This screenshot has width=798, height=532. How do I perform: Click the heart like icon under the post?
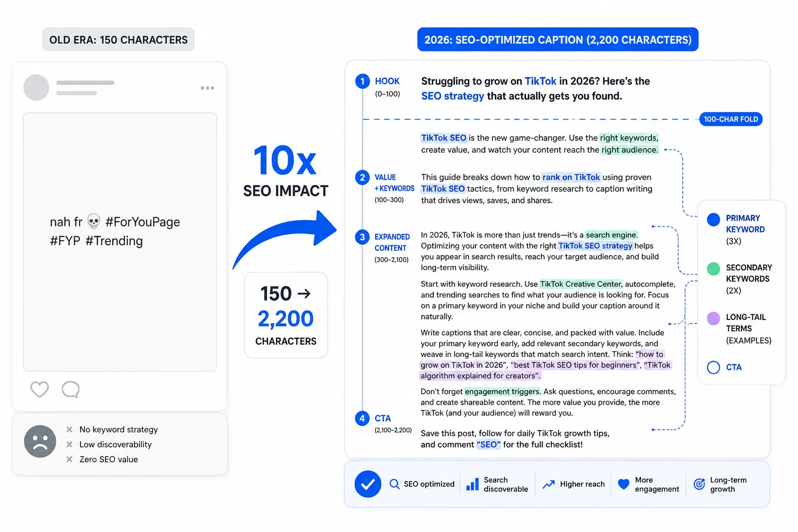39,389
